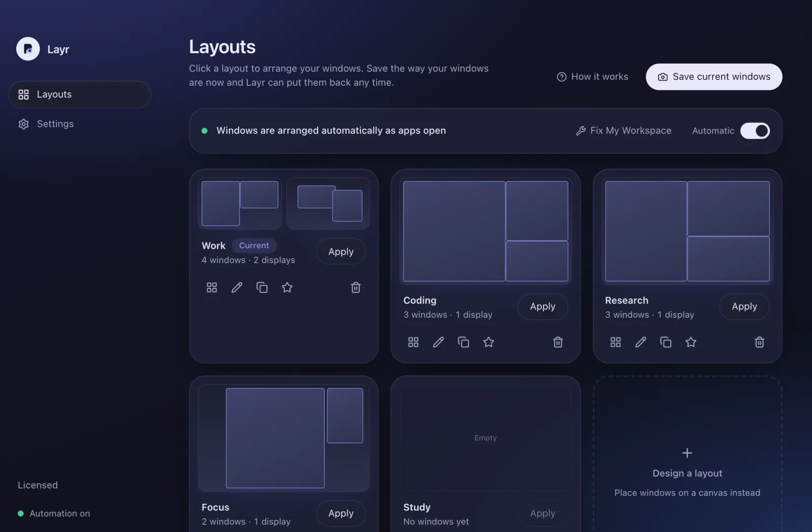The height and width of the screenshot is (532, 812).
Task: Select the Focus layout preview thumbnail
Action: (284, 438)
